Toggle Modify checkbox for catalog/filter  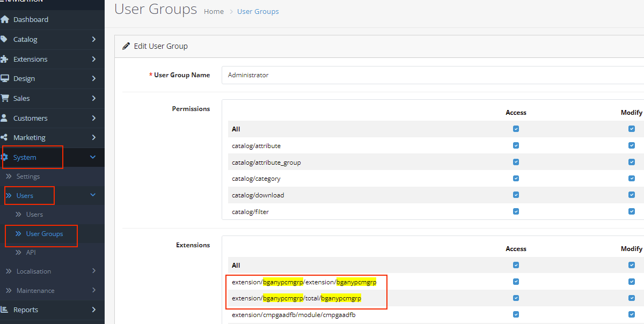(632, 211)
